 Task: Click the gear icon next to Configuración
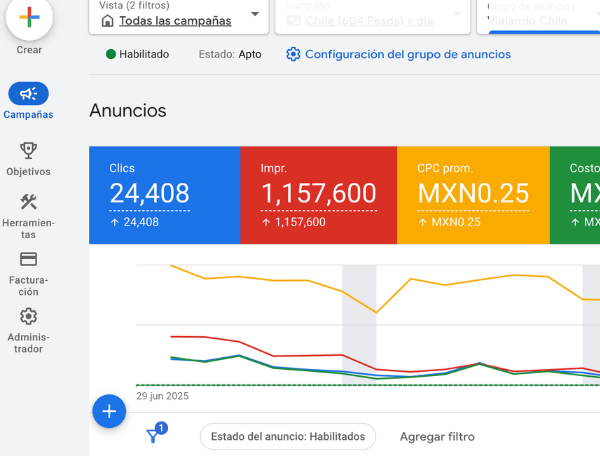pyautogui.click(x=293, y=54)
